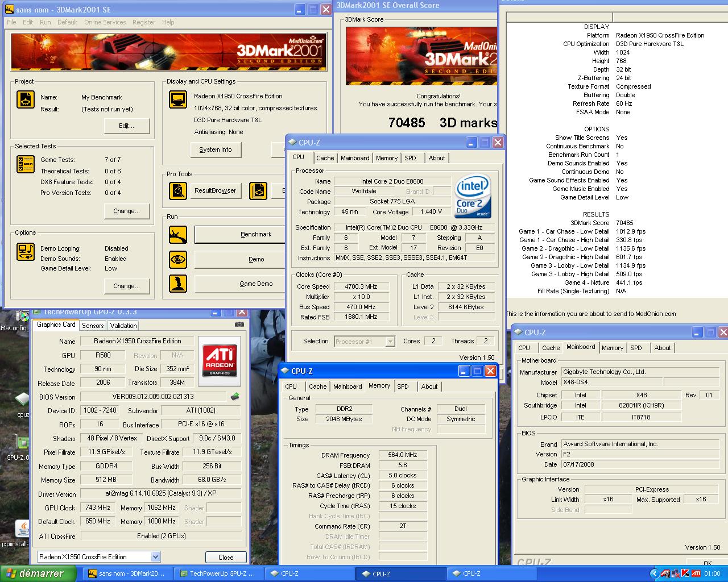
Task: Click the démarrer Start button
Action: pyautogui.click(x=38, y=573)
